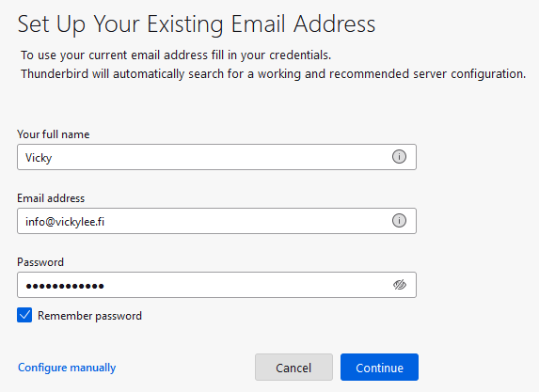Click the 'To use your current email address' sentence

click(x=176, y=55)
